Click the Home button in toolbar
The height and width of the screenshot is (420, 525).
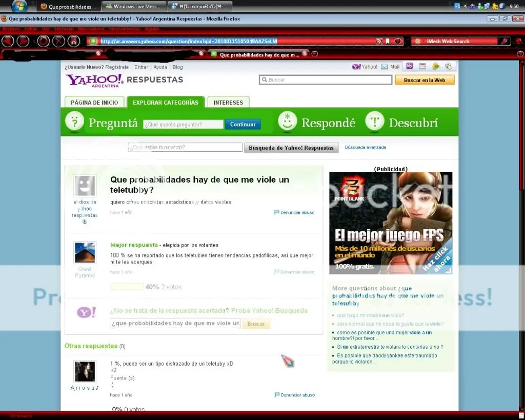click(74, 41)
